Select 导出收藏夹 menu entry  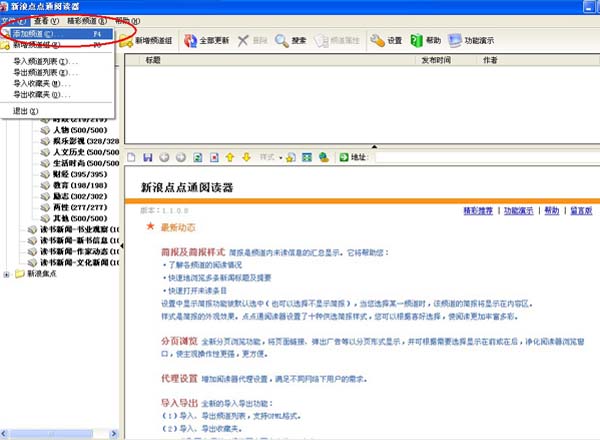click(57, 95)
